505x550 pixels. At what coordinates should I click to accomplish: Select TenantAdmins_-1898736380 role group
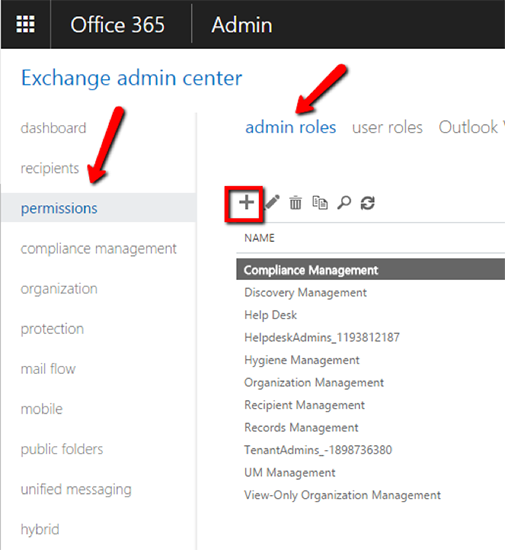pyautogui.click(x=318, y=450)
